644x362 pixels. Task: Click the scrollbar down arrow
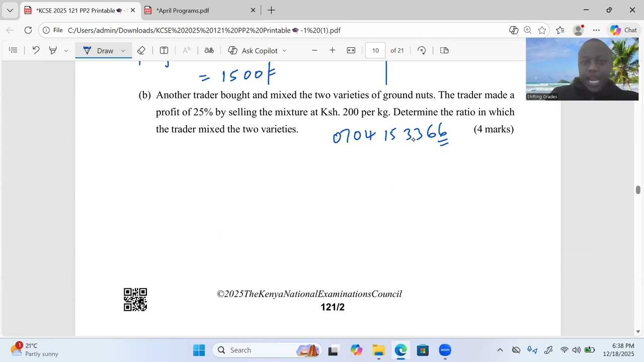pos(638,332)
